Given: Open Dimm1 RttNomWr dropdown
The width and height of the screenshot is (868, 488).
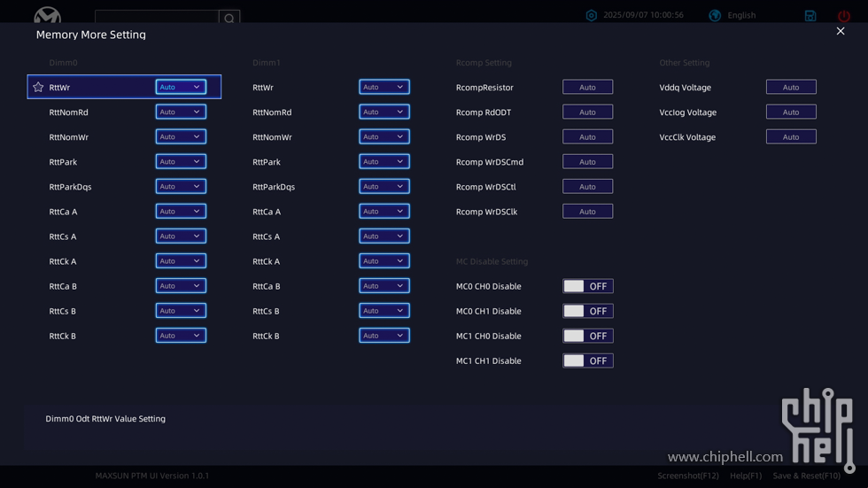Looking at the screenshot, I should (x=384, y=136).
